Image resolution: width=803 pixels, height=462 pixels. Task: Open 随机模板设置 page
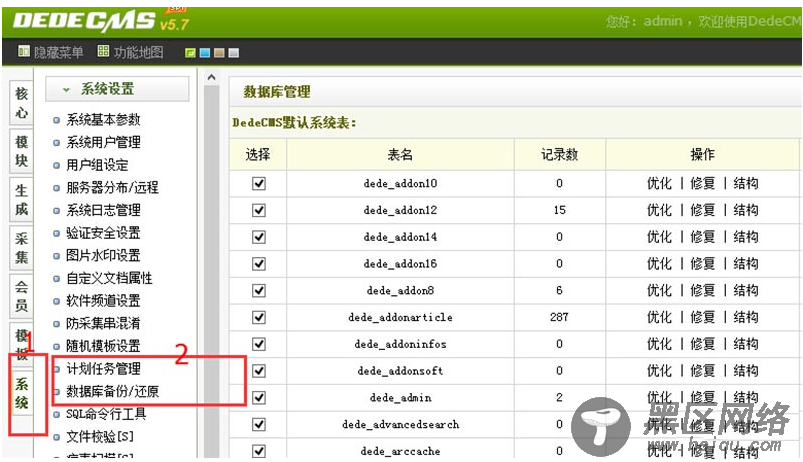click(103, 346)
